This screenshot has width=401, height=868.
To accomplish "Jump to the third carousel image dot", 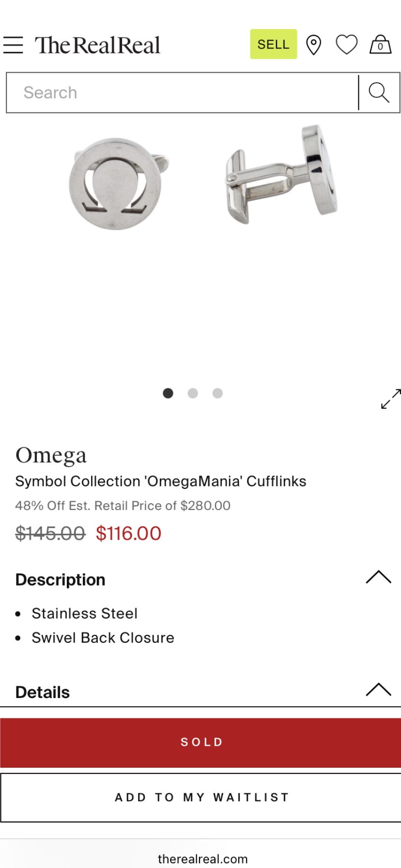I will coord(217,393).
